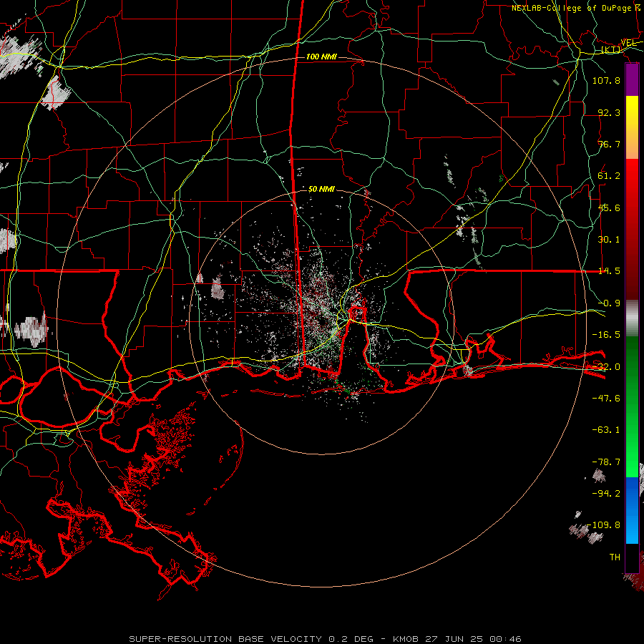Click the 61.2 value on velocity scale

609,176
